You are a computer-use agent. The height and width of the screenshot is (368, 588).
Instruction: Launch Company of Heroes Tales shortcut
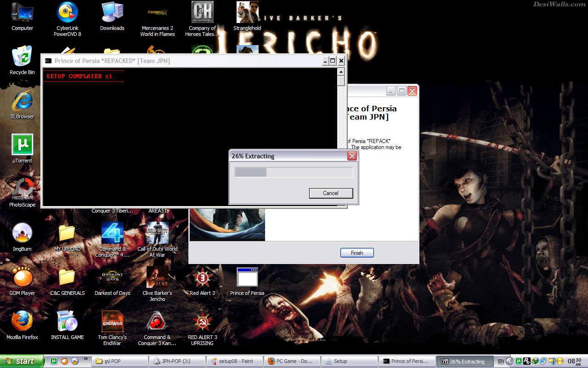click(x=202, y=19)
